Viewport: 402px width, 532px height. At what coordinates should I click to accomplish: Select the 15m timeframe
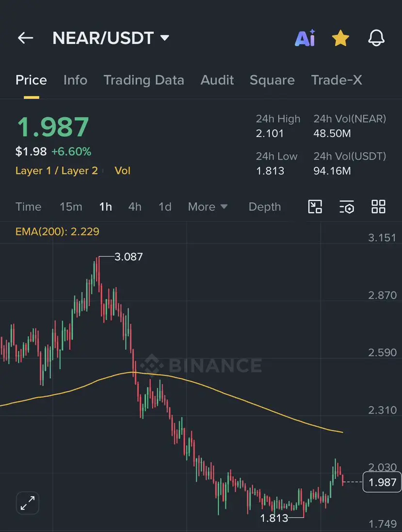point(71,207)
